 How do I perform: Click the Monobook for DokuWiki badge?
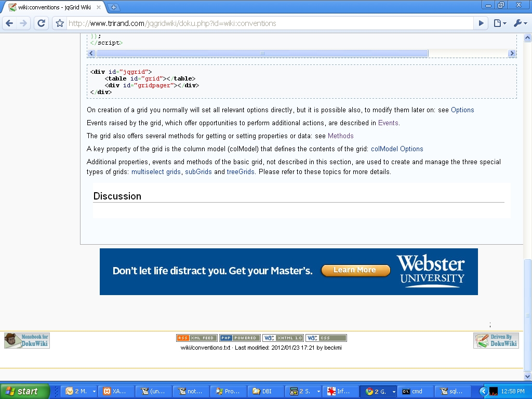tap(27, 340)
